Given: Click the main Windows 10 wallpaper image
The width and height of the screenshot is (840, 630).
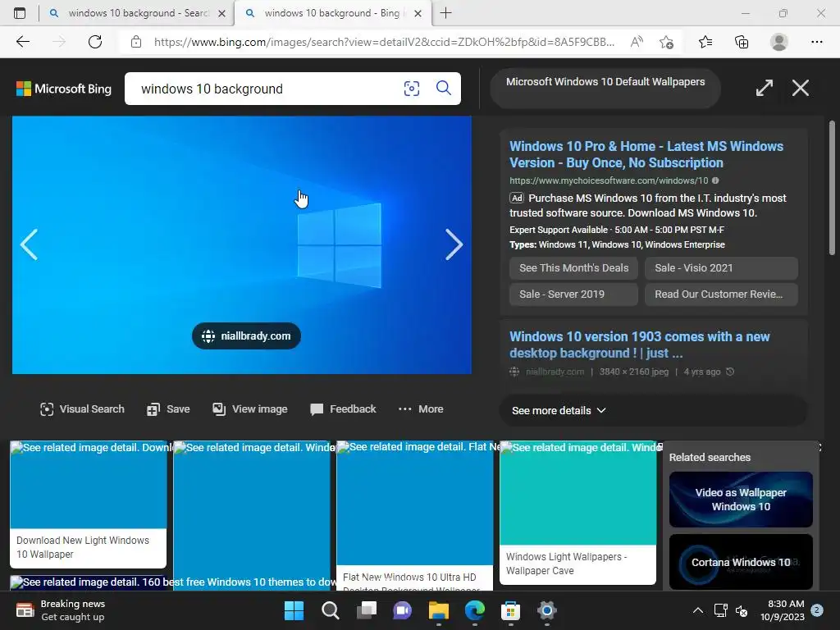Looking at the screenshot, I should click(x=242, y=244).
